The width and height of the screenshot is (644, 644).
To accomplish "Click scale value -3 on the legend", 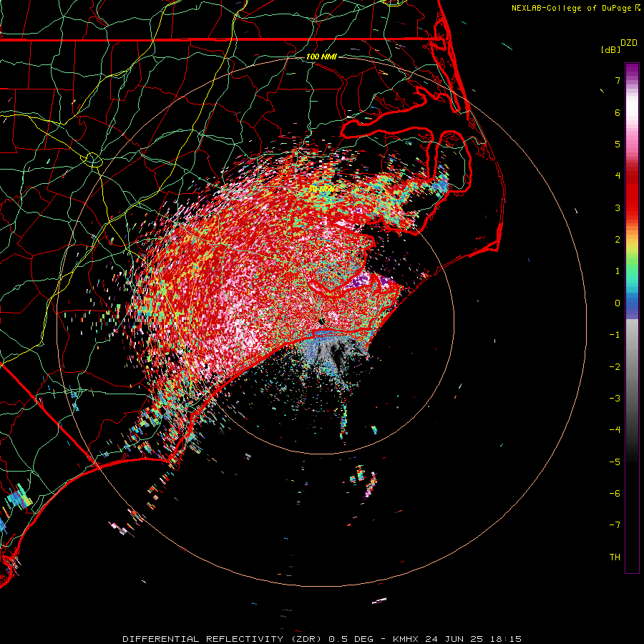I will tap(615, 399).
